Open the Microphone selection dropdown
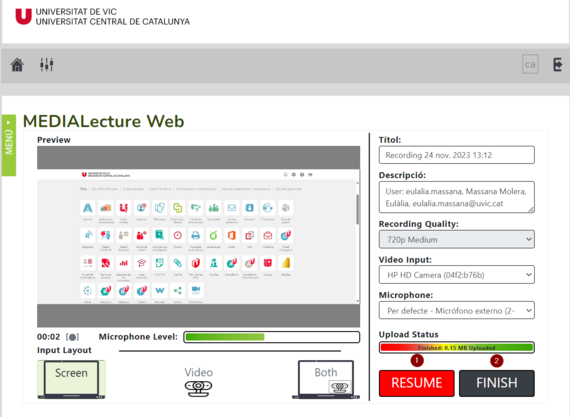Viewport: 570px width, 417px height. (x=457, y=310)
